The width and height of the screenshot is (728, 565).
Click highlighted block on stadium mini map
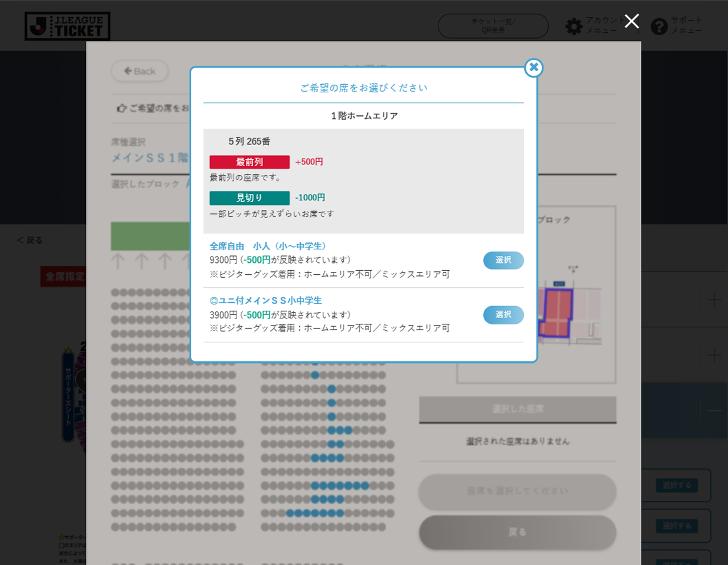[x=555, y=313]
